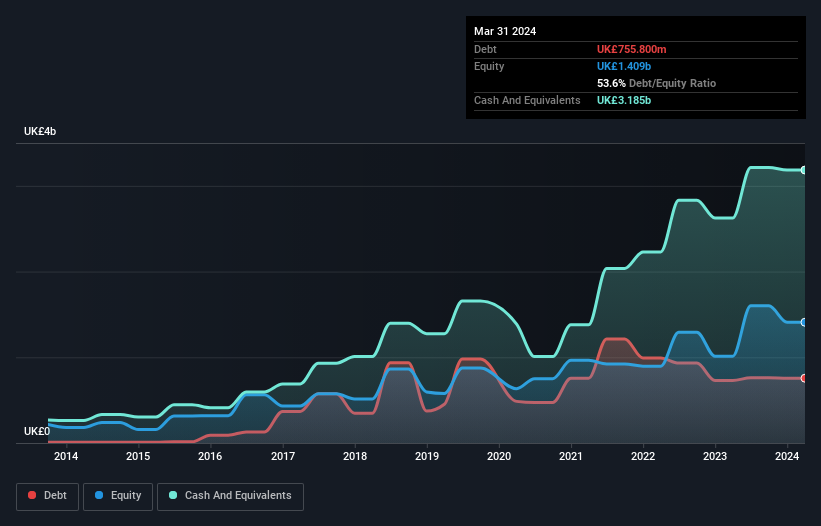This screenshot has height=526, width=821.
Task: Select the 2022 x-axis label
Action: pos(643,457)
